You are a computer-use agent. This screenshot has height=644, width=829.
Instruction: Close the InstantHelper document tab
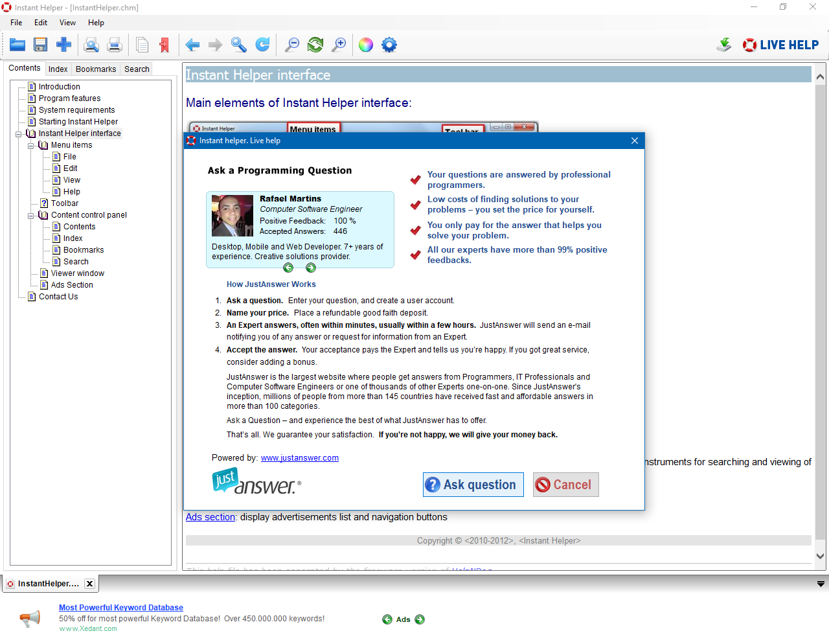[90, 584]
